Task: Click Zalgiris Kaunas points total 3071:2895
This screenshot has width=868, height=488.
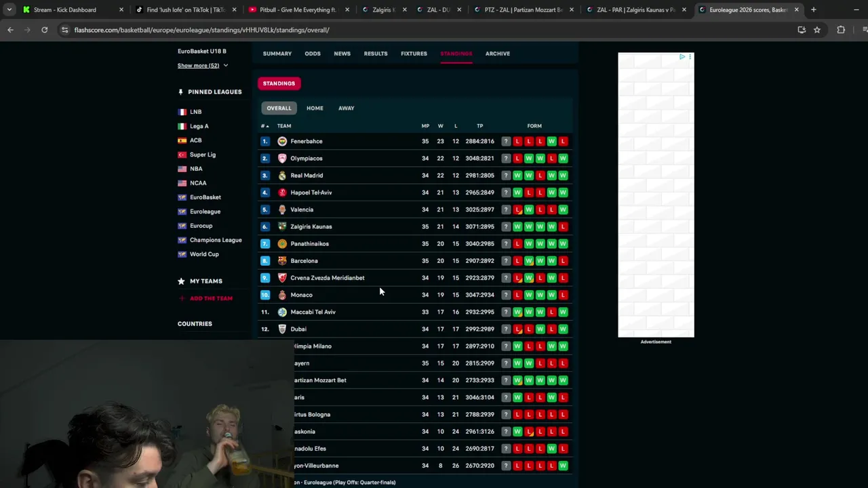Action: point(479,226)
